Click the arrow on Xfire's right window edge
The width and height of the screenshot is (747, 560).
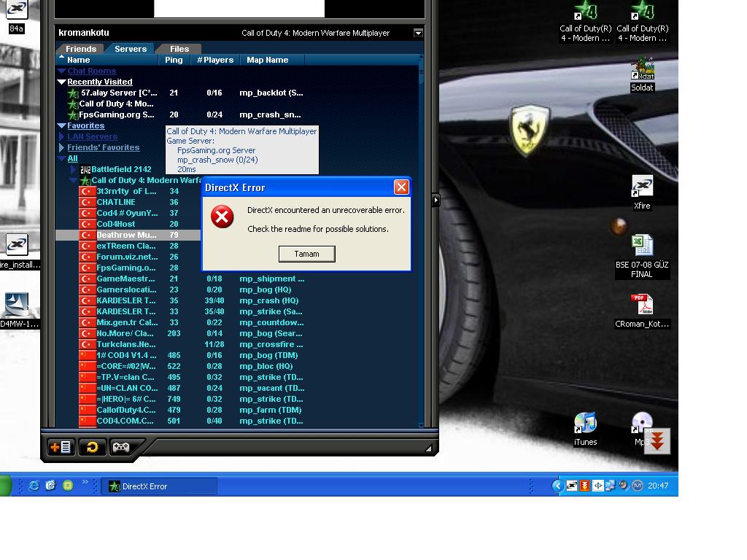tap(436, 201)
